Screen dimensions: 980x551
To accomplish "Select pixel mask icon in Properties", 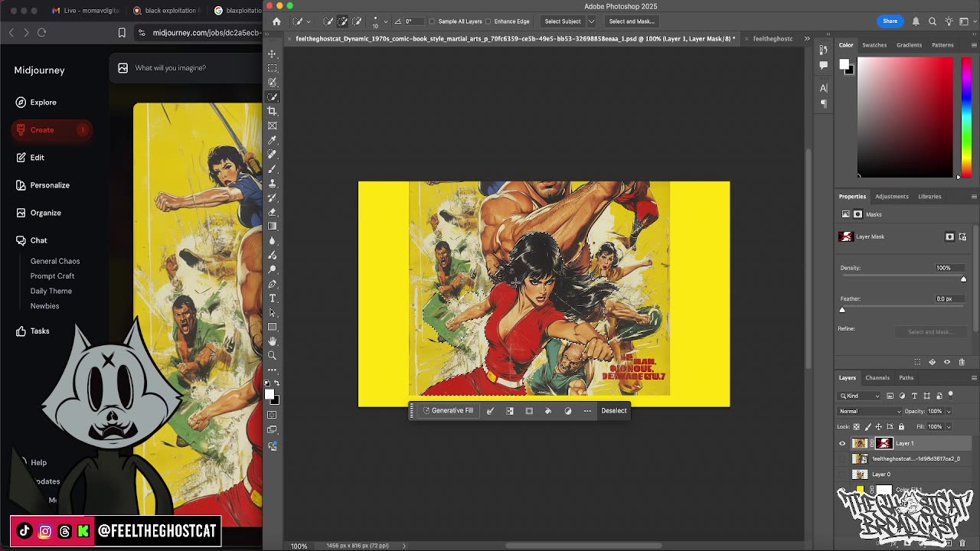I will (x=950, y=237).
